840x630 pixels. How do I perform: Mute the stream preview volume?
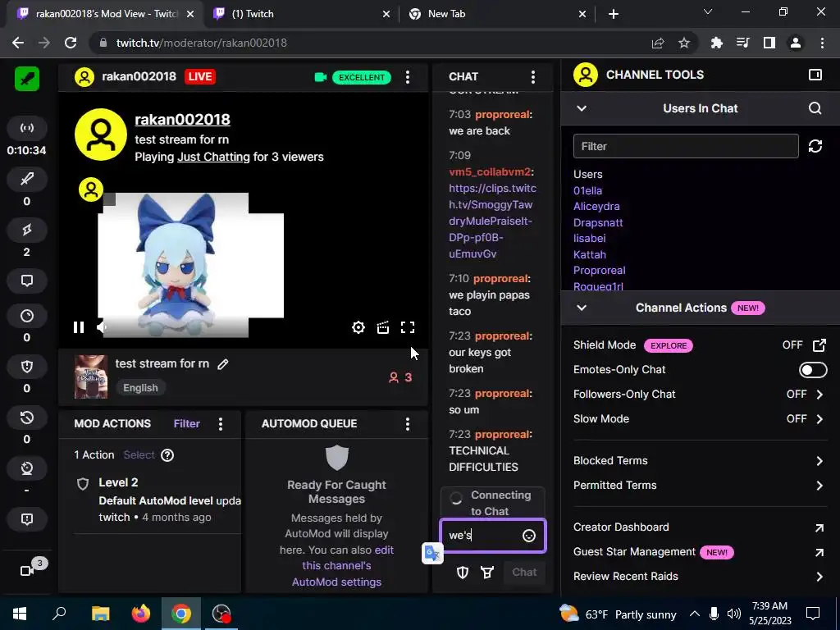[x=102, y=327]
